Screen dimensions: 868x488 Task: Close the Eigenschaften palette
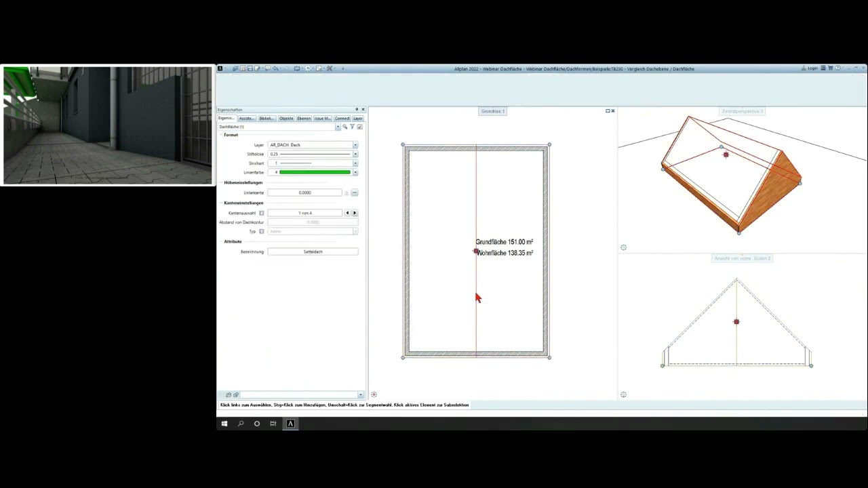363,109
